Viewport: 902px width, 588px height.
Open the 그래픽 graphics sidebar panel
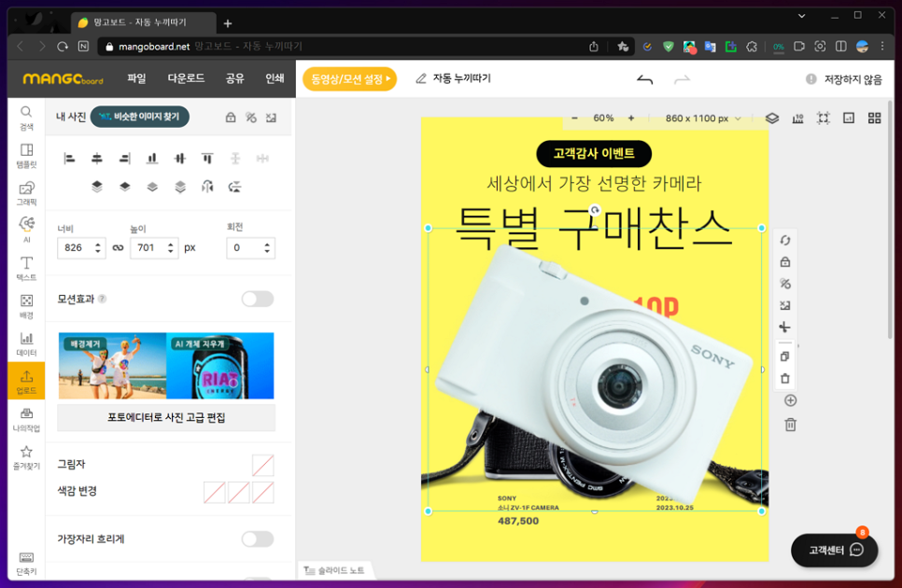point(26,194)
